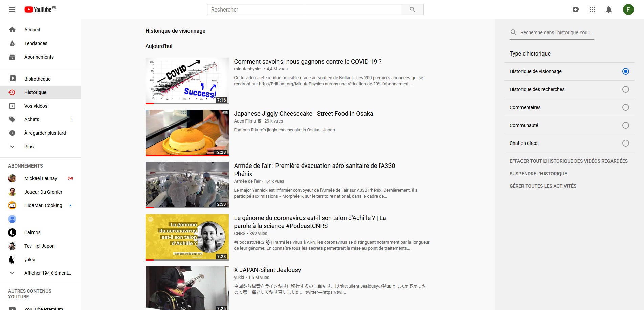The image size is (644, 310).
Task: Select Historique de visionnage radio button
Action: 626,71
